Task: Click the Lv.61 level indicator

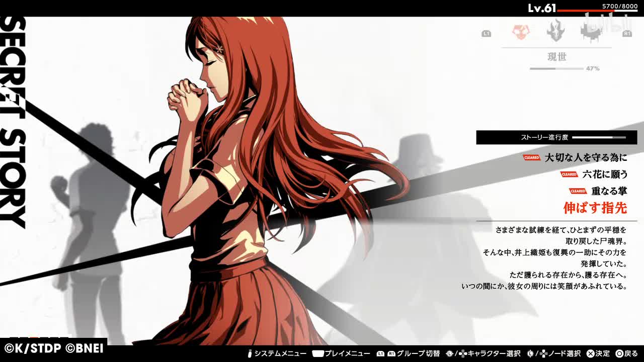Action: point(541,8)
